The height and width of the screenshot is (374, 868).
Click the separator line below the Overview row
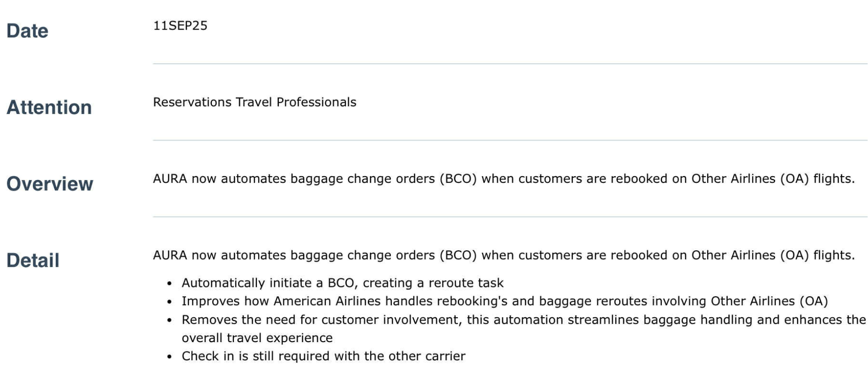(510, 217)
